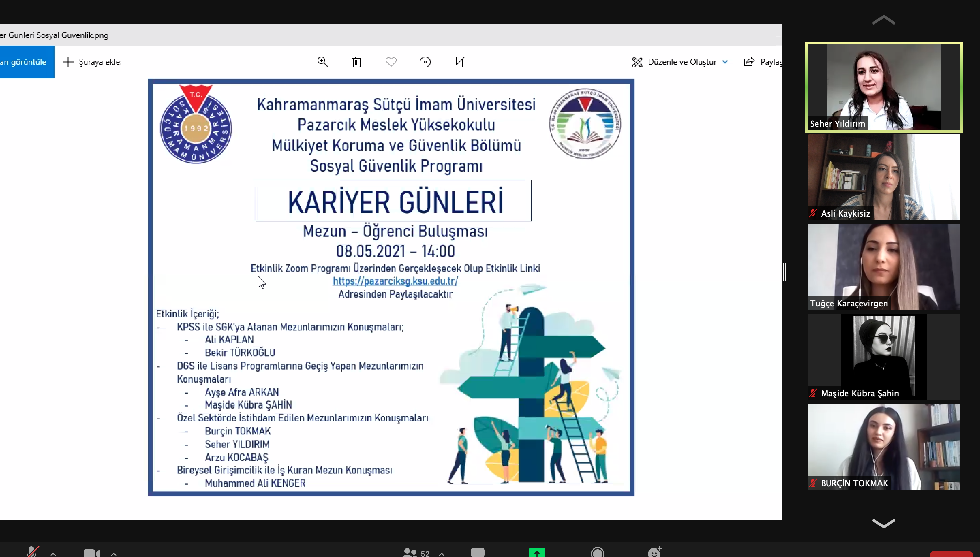Click the Zoom record icon
The height and width of the screenshot is (557, 980).
(598, 553)
